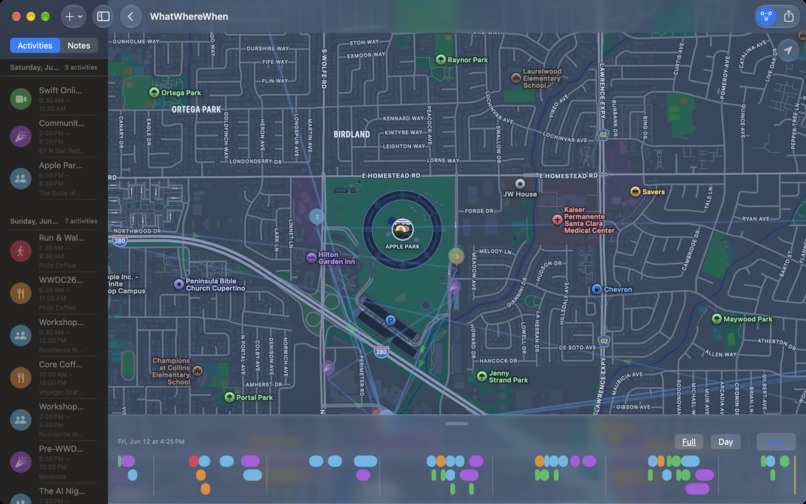Select the purple party icon of Communit… activity
The width and height of the screenshot is (806, 504).
tap(21, 136)
